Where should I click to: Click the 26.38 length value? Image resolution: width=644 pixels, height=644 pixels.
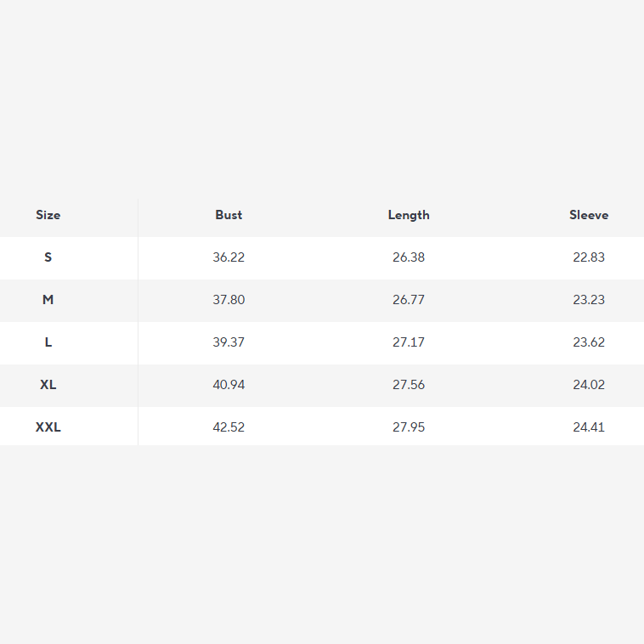[x=409, y=257]
